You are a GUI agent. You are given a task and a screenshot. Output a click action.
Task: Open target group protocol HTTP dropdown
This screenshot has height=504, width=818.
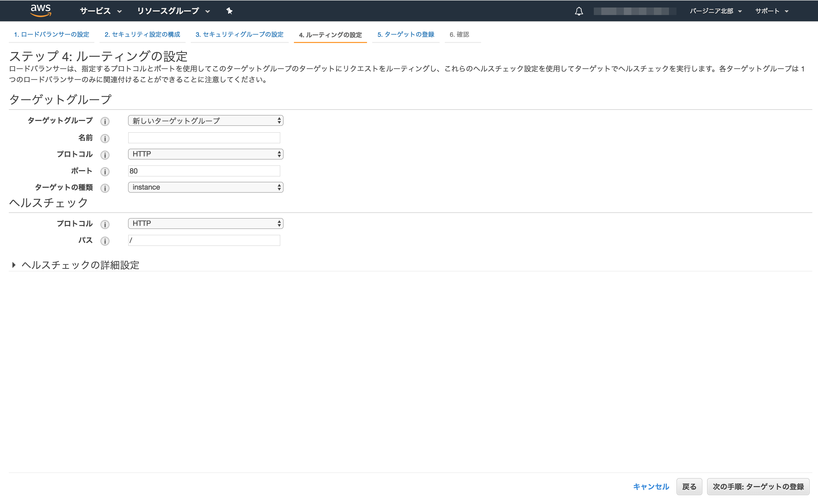coord(206,154)
